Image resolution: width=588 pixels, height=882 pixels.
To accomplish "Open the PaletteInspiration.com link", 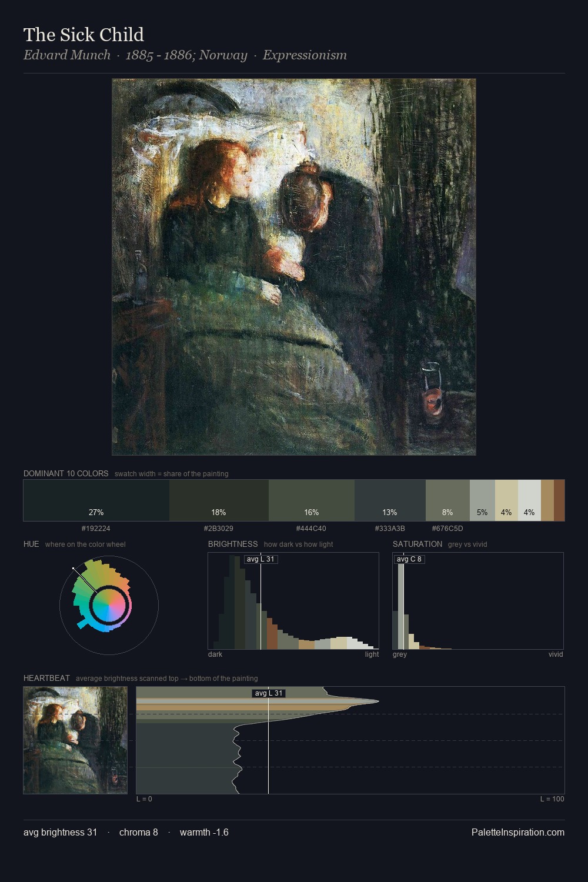I will [x=518, y=832].
